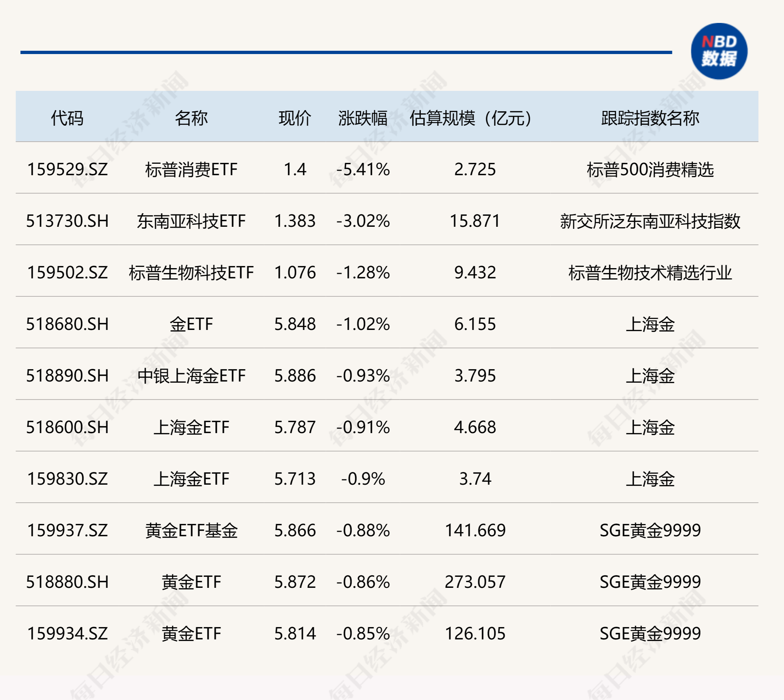
Task: Click scale value 273.057
Action: [475, 582]
